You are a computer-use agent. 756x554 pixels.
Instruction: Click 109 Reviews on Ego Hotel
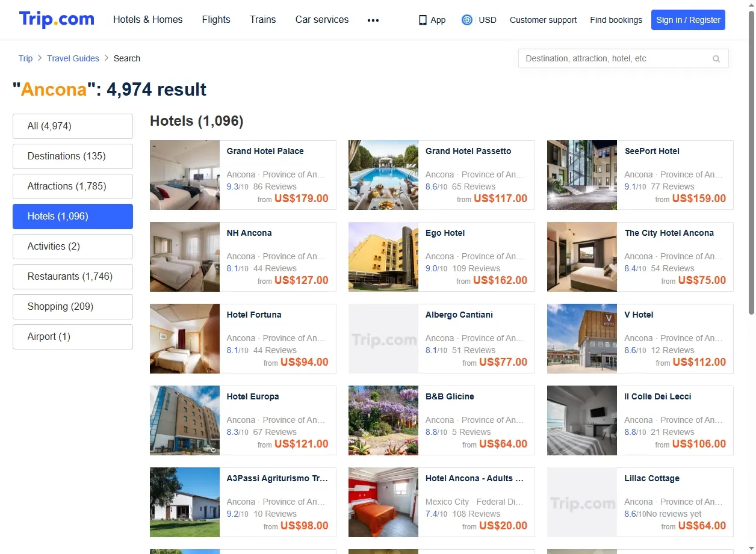pyautogui.click(x=476, y=268)
